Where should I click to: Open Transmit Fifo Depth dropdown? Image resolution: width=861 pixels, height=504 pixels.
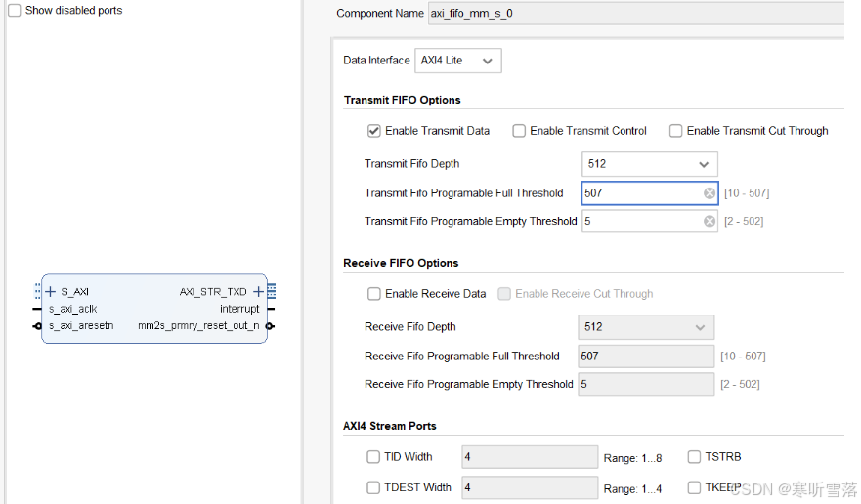650,164
